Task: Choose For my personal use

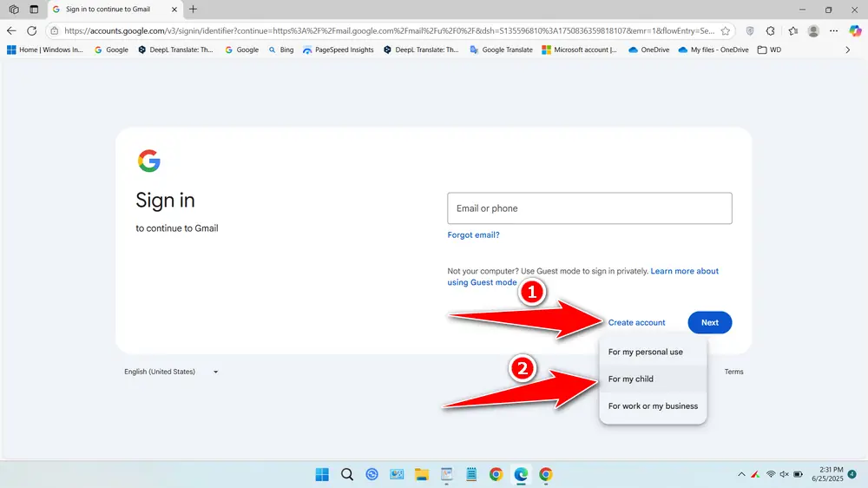Action: [x=653, y=352]
